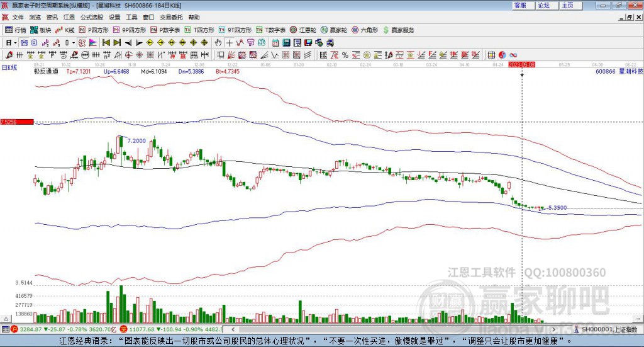Open the calculator icon
This screenshot has height=347, width=644.
(287, 43)
